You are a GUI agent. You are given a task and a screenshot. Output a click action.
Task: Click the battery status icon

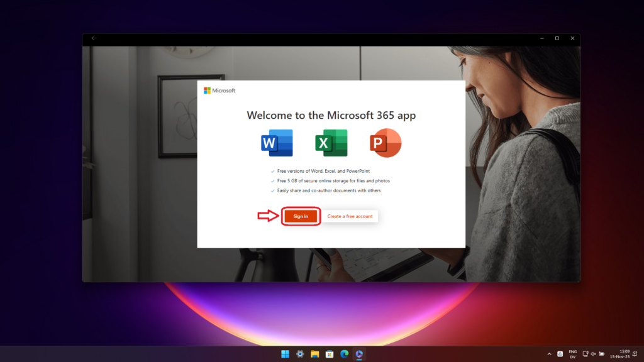click(601, 354)
